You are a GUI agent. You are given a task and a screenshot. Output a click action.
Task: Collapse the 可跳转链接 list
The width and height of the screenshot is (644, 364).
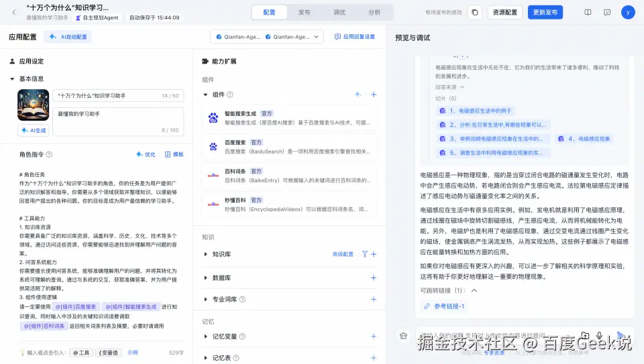click(x=474, y=290)
